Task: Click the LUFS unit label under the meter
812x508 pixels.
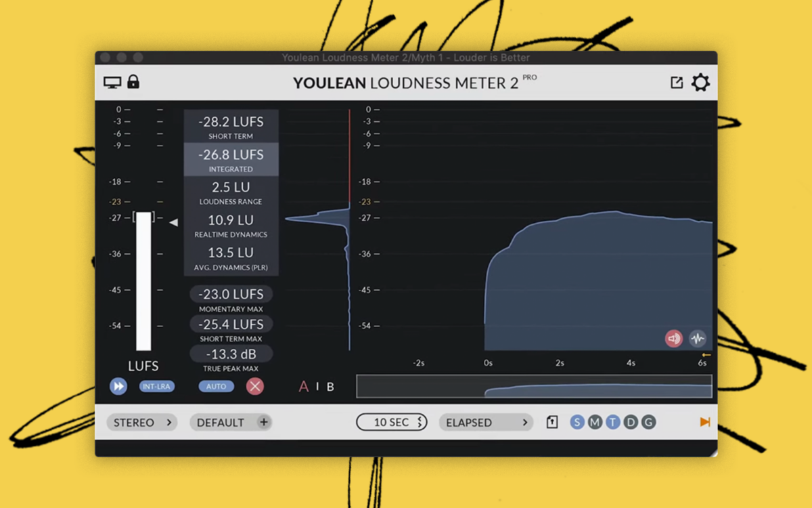Action: pyautogui.click(x=143, y=366)
